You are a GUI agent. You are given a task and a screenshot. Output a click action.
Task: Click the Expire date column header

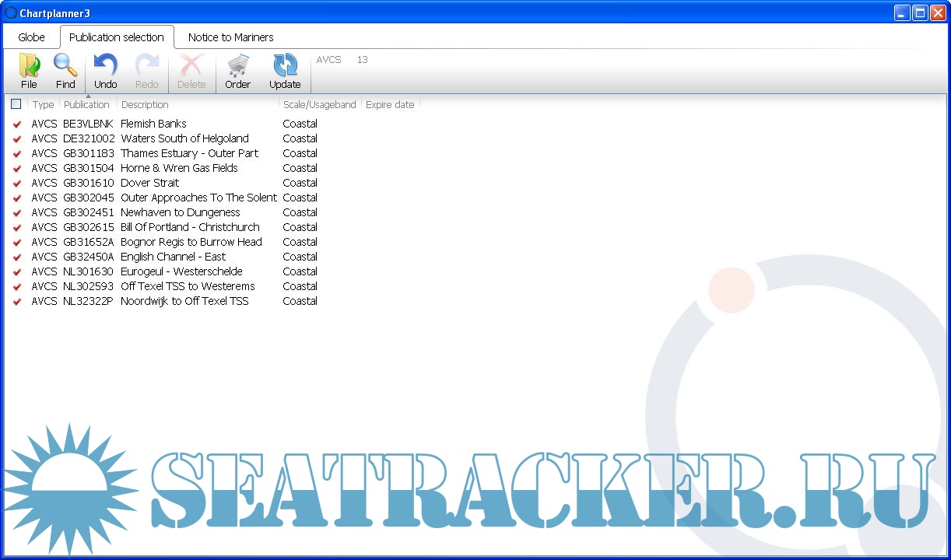pyautogui.click(x=390, y=105)
